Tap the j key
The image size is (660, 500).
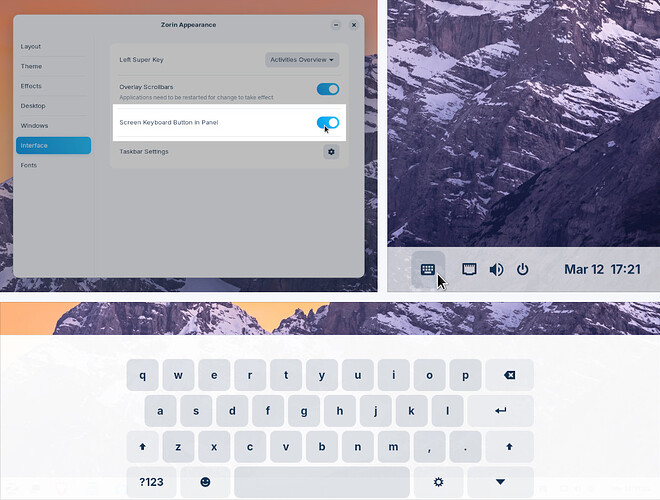[x=375, y=411]
